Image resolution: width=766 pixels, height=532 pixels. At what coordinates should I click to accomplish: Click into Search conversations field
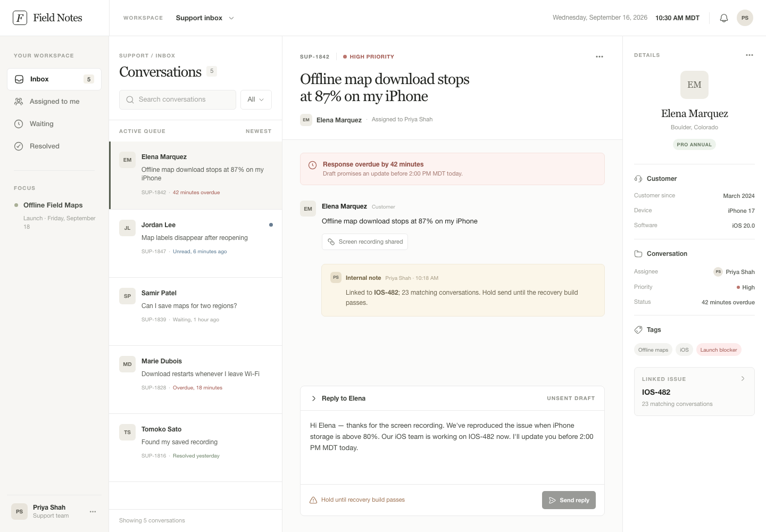(x=178, y=99)
